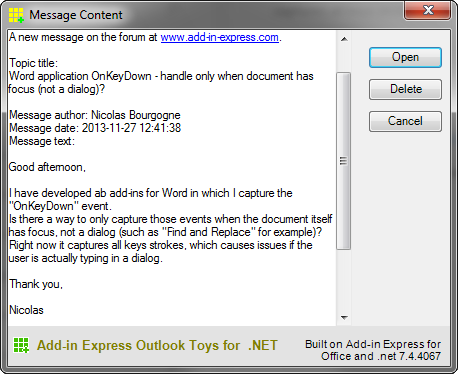Click the message text scrollbar thumb
This screenshot has height=374, width=458.
pos(344,161)
